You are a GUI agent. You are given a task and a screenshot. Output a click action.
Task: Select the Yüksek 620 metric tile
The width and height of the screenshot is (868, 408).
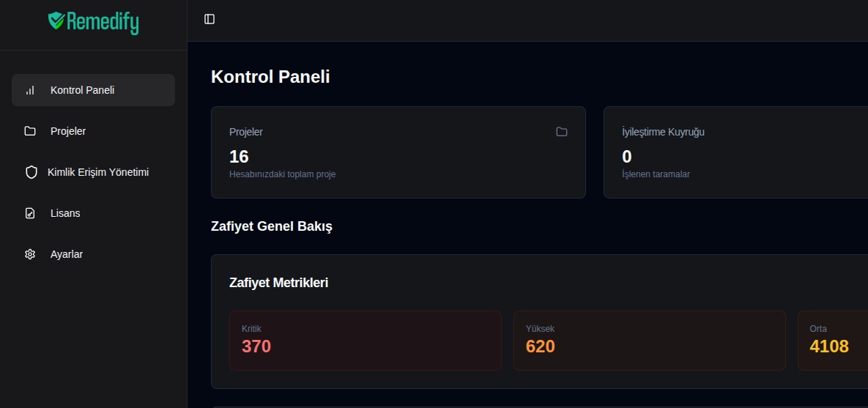tap(649, 340)
